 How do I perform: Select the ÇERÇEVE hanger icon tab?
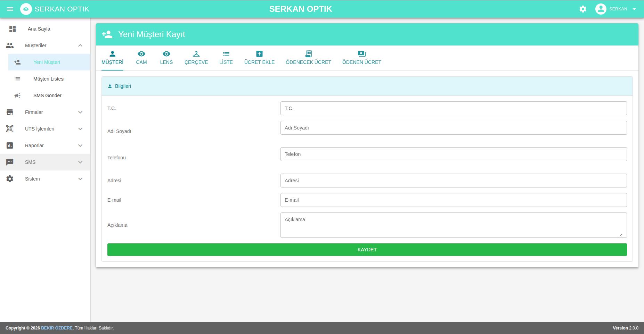tap(196, 54)
